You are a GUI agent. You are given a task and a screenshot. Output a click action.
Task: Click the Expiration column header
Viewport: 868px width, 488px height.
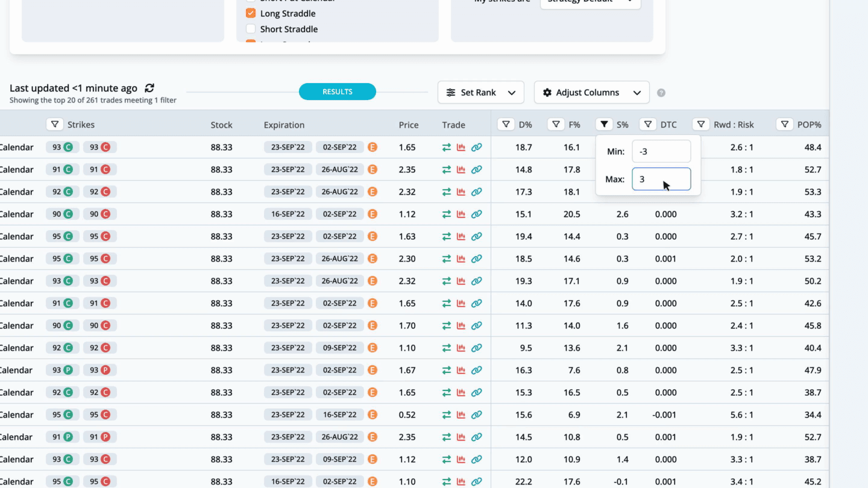(x=284, y=125)
